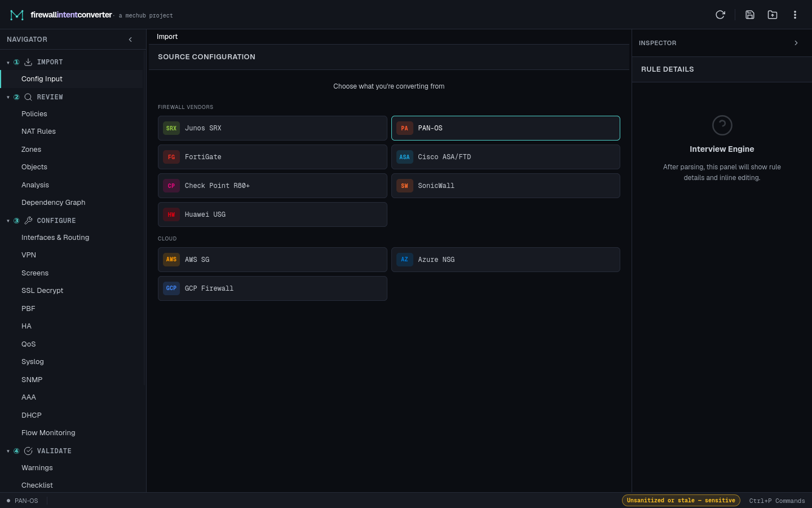Click the refresh icon in top bar
This screenshot has height=508, width=812.
(720, 15)
